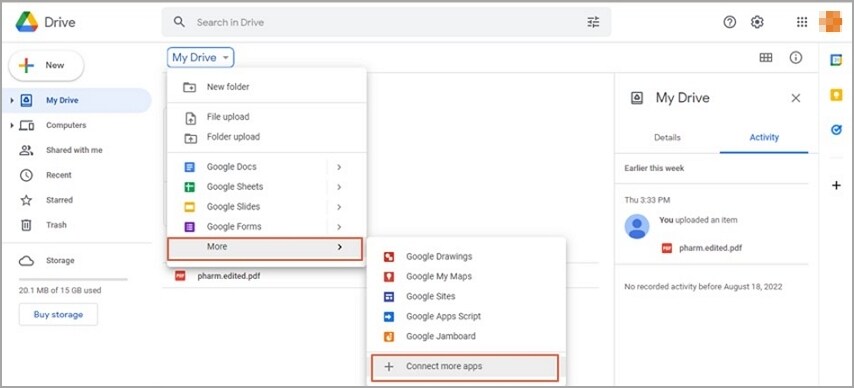Click the Storage cloud icon
This screenshot has height=388, width=854.
[26, 261]
